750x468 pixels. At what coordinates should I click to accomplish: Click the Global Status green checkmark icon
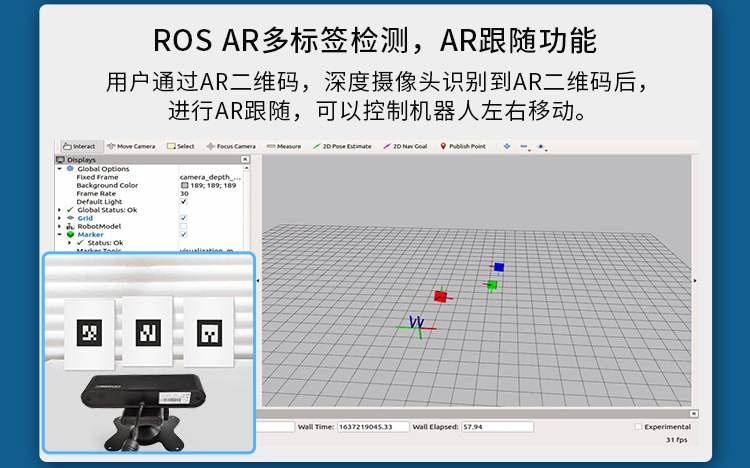(70, 210)
